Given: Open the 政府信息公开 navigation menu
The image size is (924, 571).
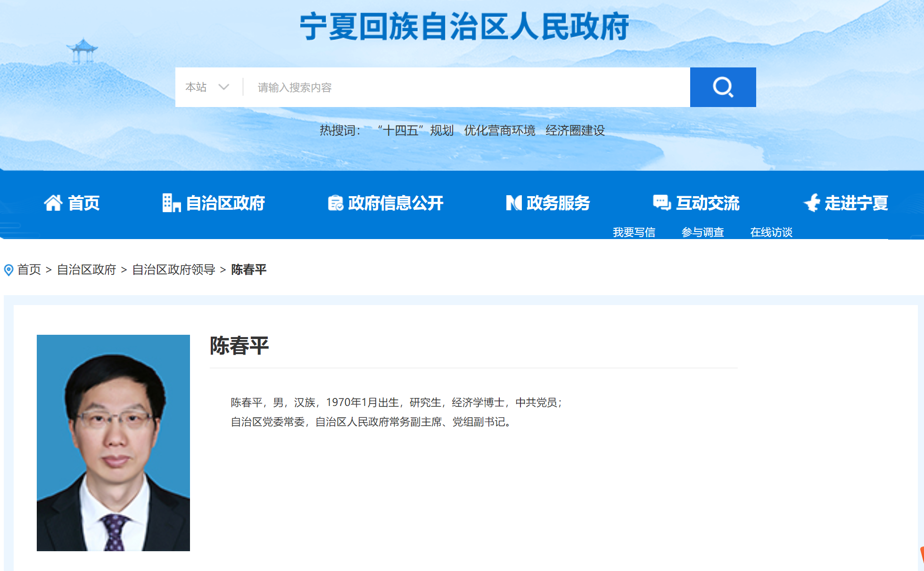Looking at the screenshot, I should point(396,203).
